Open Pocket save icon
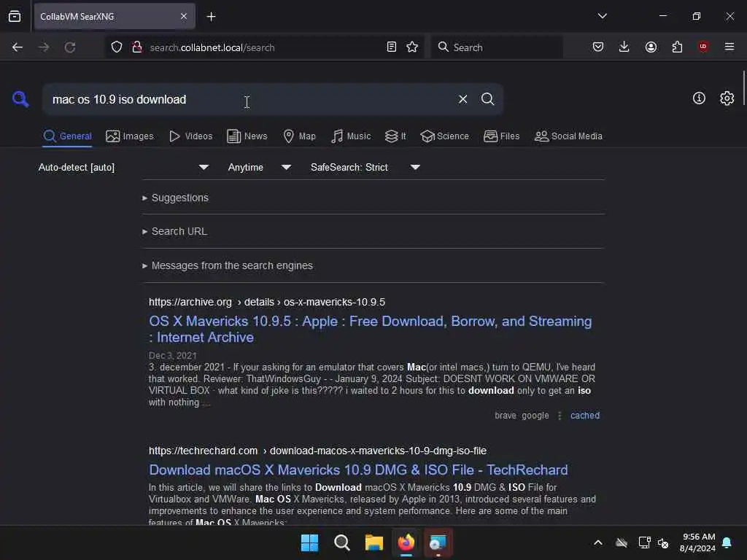The height and width of the screenshot is (560, 747). (x=598, y=47)
